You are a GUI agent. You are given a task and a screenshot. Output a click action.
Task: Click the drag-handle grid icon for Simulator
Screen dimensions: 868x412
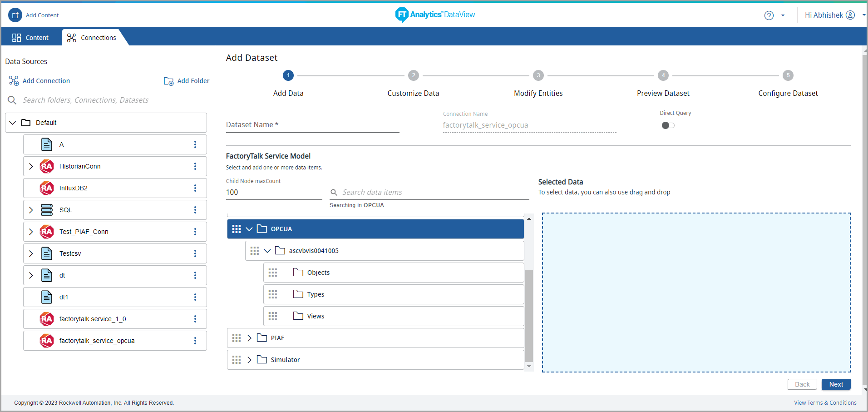click(x=237, y=360)
